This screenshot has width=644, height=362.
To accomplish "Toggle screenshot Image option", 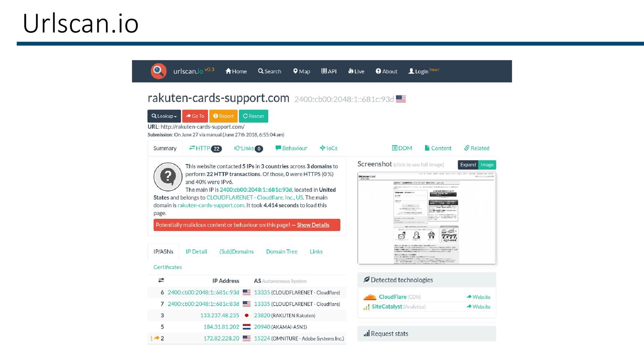I will (487, 165).
